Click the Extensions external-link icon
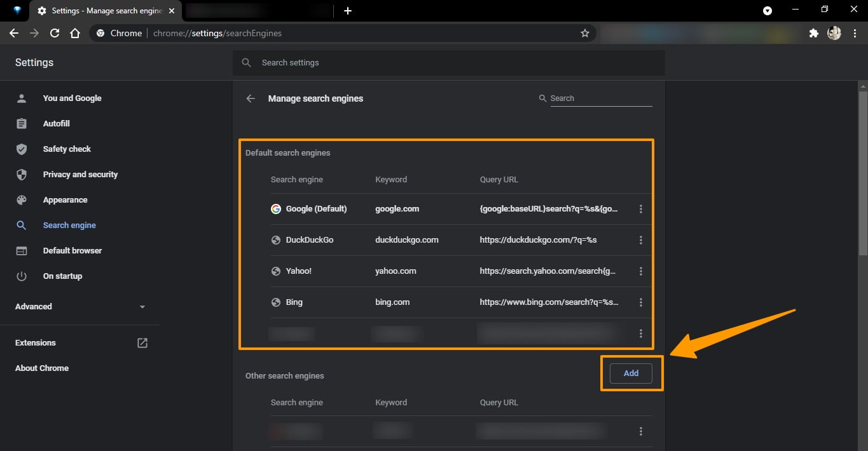 pyautogui.click(x=142, y=343)
